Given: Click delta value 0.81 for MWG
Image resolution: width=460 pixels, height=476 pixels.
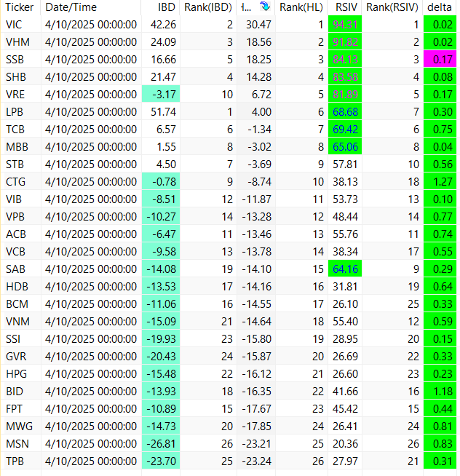Looking at the screenshot, I should pos(440,427).
